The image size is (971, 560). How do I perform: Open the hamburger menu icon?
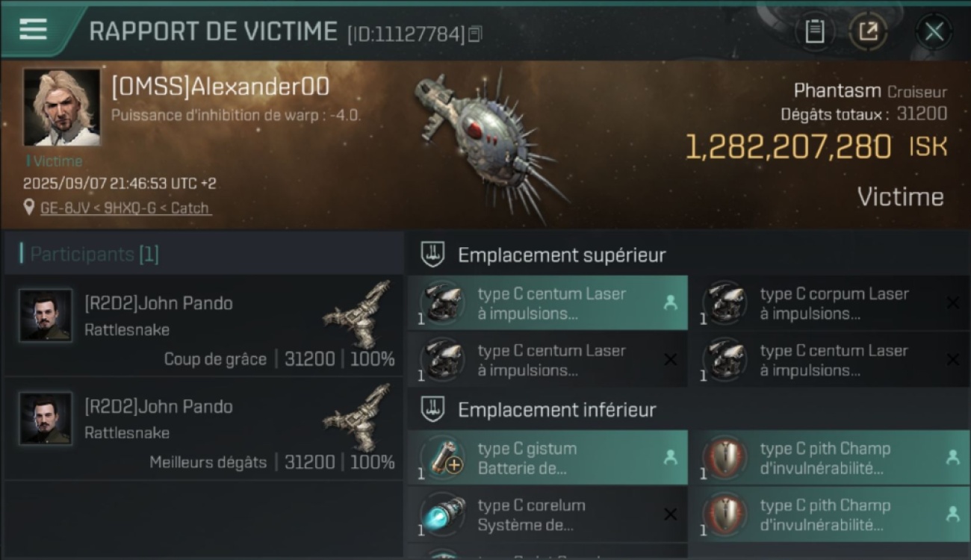(x=33, y=29)
